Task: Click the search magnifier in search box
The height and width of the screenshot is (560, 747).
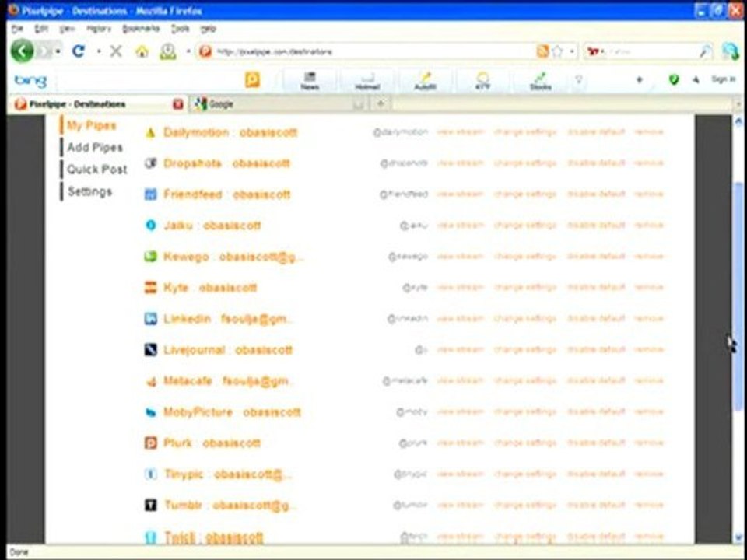Action: click(706, 51)
